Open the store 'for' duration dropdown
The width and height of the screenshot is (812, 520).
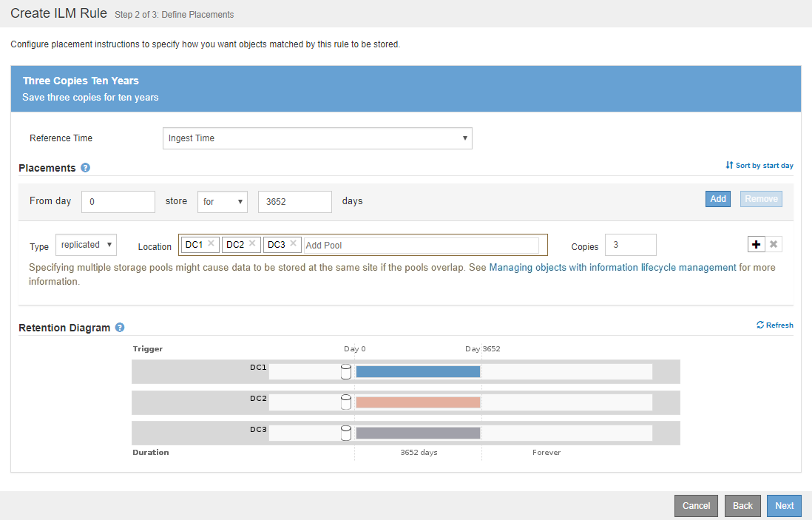[x=223, y=201]
